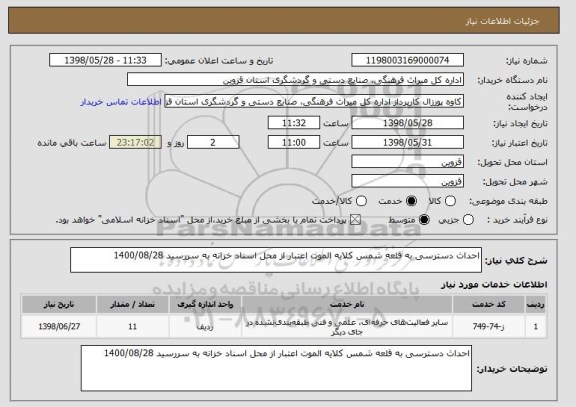Select the کالا radio button
The height and width of the screenshot is (407, 576).
point(450,201)
